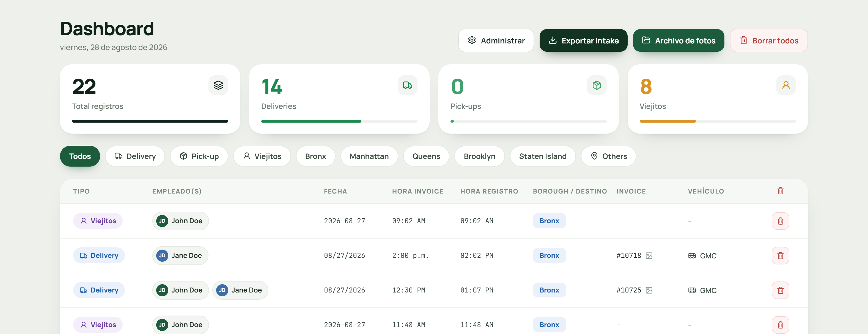This screenshot has height=334, width=868.
Task: Open Archivo de fotos
Action: [678, 40]
